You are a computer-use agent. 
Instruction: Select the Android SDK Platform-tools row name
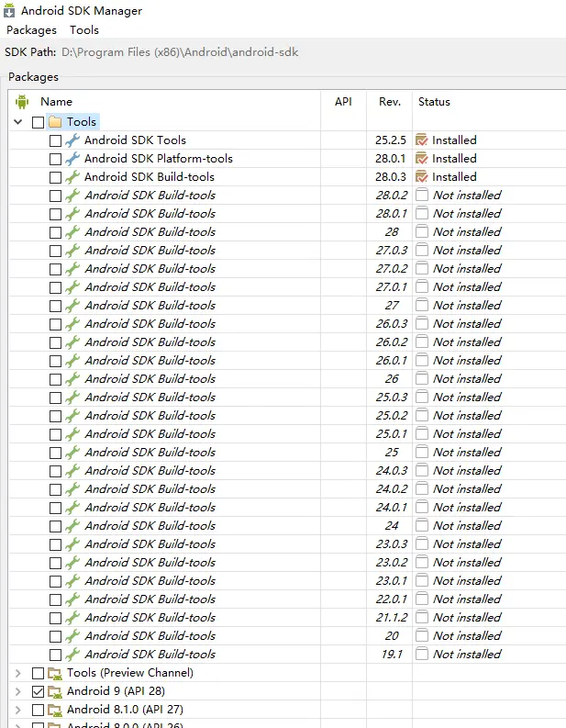159,158
